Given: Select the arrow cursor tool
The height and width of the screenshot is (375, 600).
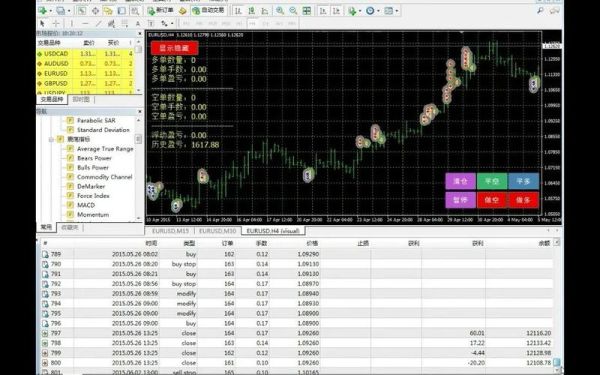Looking at the screenshot, I should 42,24.
